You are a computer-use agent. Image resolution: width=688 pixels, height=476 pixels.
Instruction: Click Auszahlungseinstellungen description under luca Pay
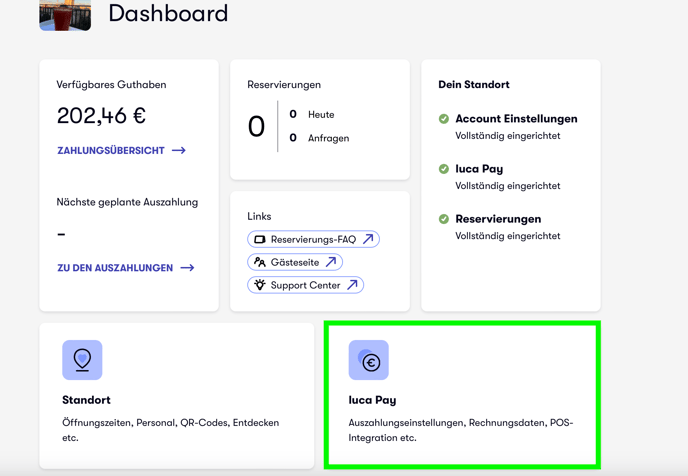pyautogui.click(x=461, y=430)
